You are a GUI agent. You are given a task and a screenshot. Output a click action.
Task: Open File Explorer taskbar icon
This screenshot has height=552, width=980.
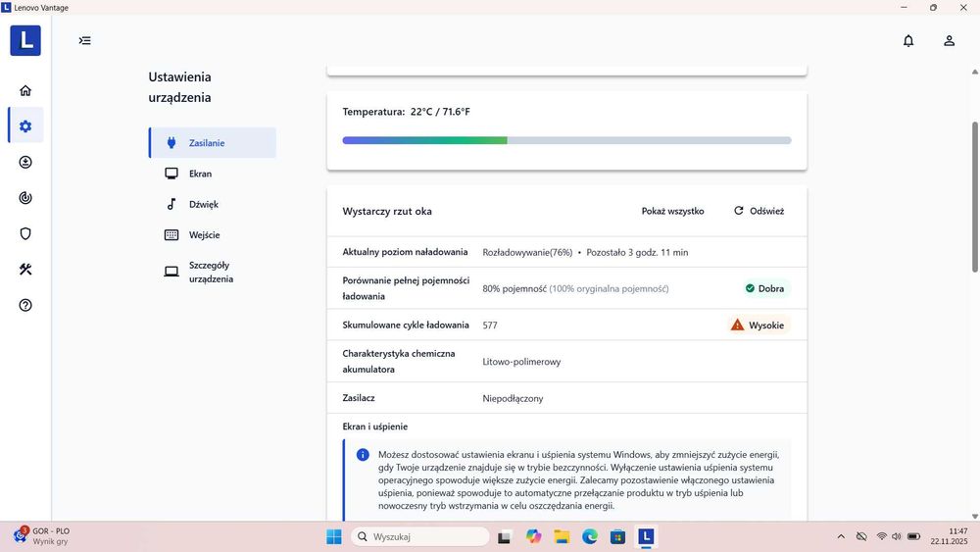tap(562, 536)
